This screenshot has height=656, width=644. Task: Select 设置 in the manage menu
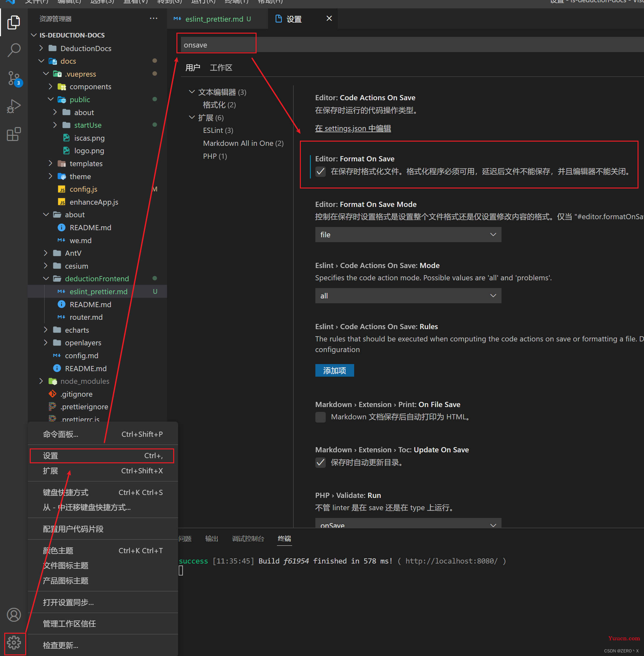tap(102, 456)
